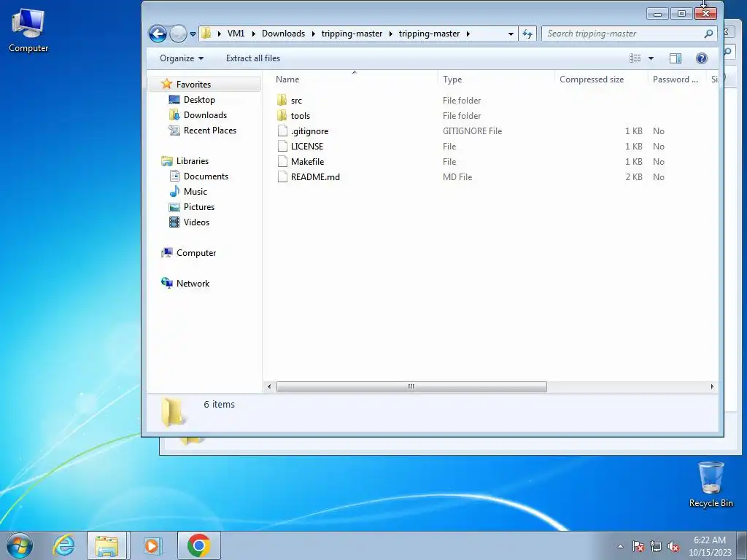This screenshot has width=747, height=560.
Task: Go back using the Back arrow button
Action: click(158, 34)
